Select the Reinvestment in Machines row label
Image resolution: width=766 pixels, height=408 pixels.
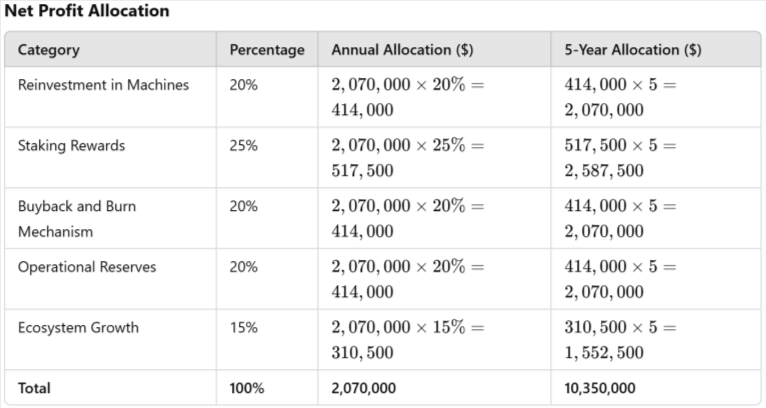103,85
